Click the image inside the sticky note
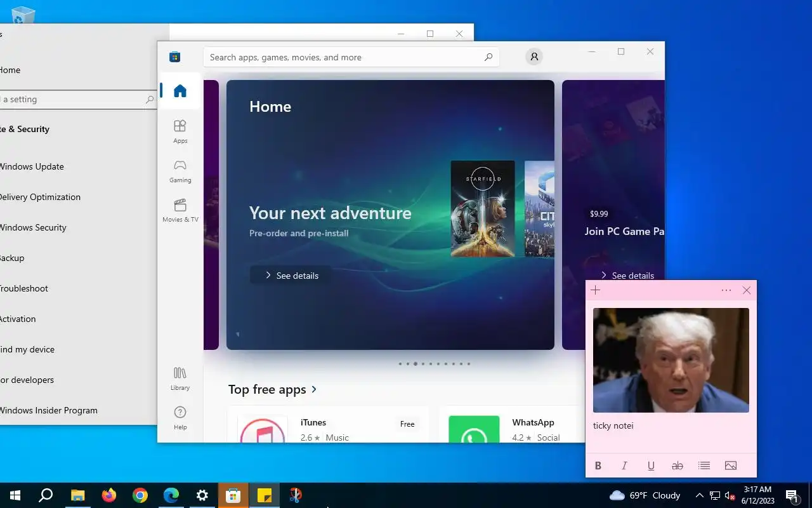The width and height of the screenshot is (812, 508). [671, 360]
